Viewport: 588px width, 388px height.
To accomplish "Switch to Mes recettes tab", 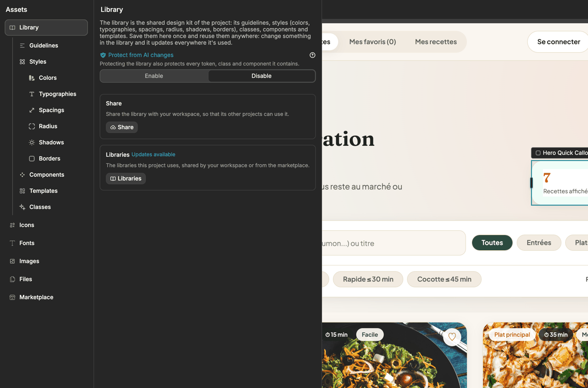I will [436, 42].
